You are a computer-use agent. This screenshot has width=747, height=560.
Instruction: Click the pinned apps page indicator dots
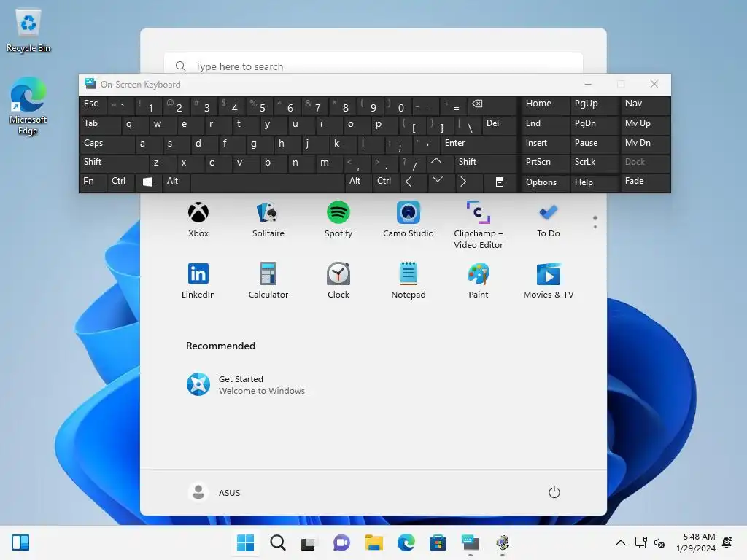coord(595,222)
